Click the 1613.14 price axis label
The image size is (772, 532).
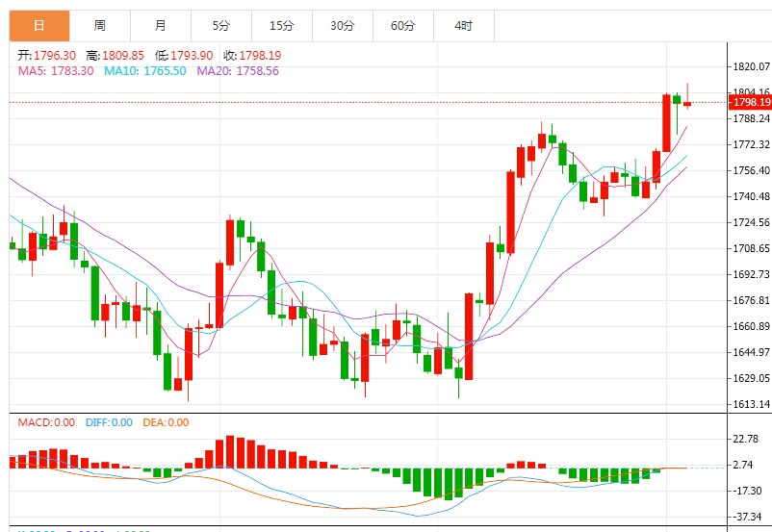click(752, 405)
